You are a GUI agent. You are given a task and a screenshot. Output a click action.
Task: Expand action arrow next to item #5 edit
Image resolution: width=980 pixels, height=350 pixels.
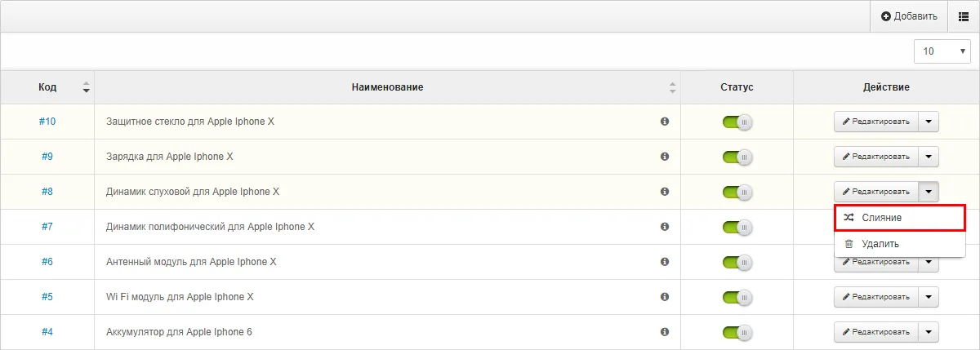929,297
